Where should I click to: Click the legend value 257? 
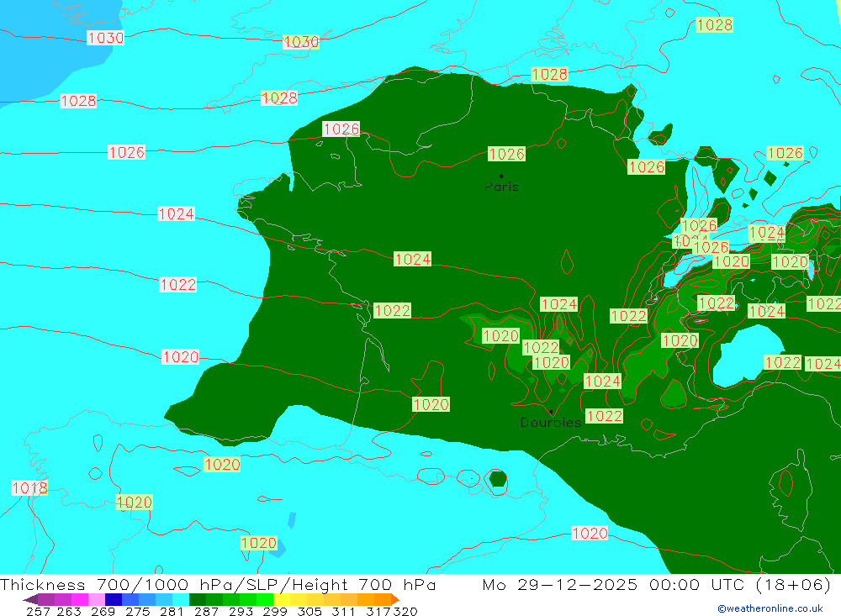coord(38,611)
